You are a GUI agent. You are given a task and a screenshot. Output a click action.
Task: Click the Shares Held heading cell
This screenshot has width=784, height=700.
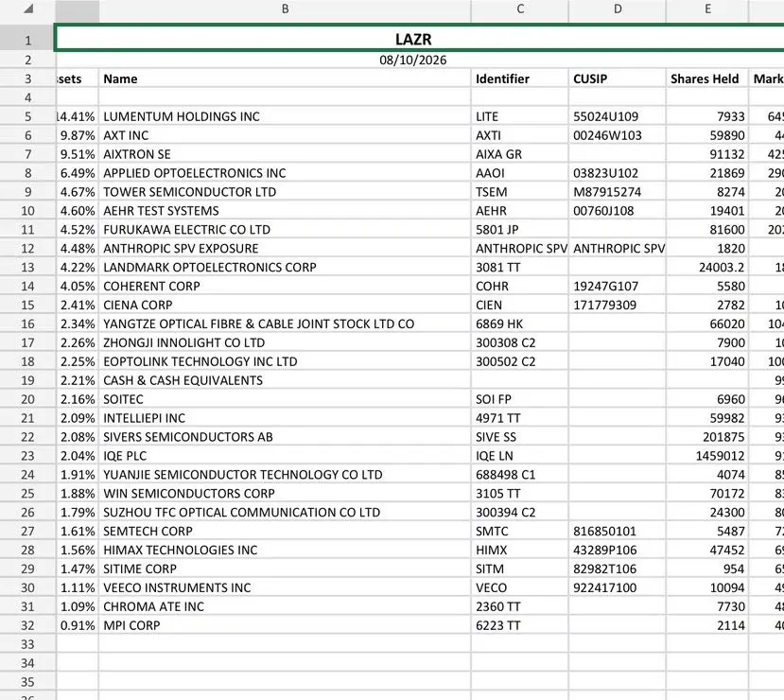click(707, 79)
